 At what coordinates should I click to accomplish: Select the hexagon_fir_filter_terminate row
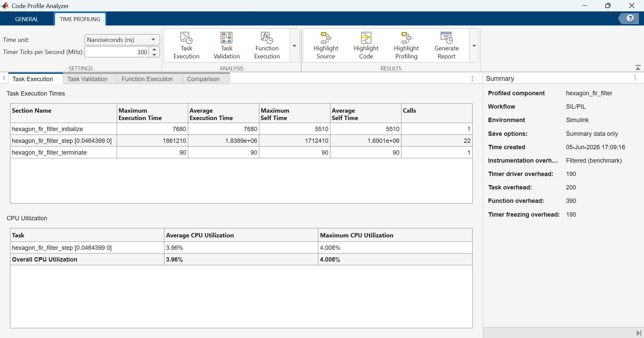[241, 152]
